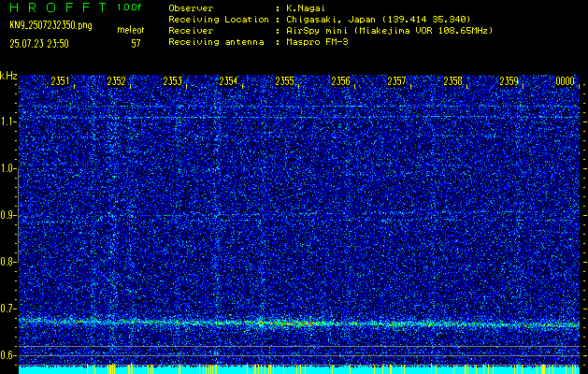Select the Maspro FM-3 antenna value

(317, 42)
